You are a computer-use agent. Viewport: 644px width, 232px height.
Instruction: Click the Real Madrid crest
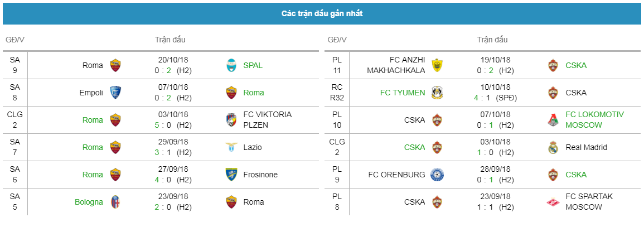point(554,147)
